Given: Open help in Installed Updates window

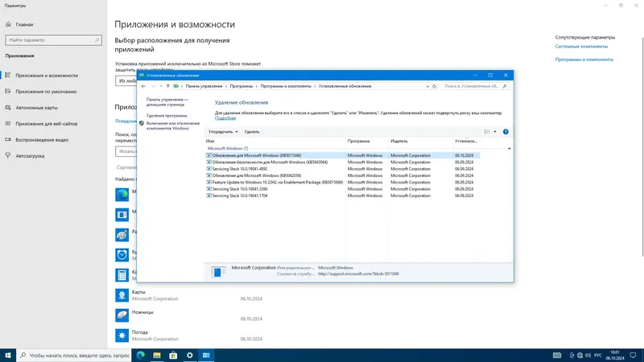Looking at the screenshot, I should tap(506, 132).
